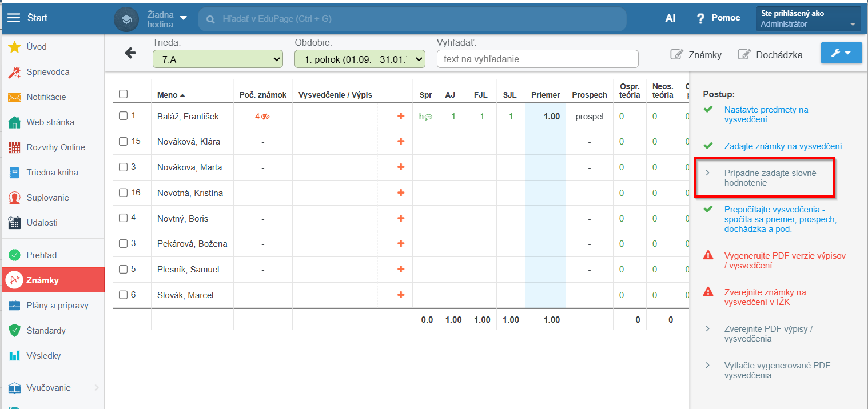868x409 pixels.
Task: Tick the select-all checkbox in table header
Action: click(x=124, y=94)
